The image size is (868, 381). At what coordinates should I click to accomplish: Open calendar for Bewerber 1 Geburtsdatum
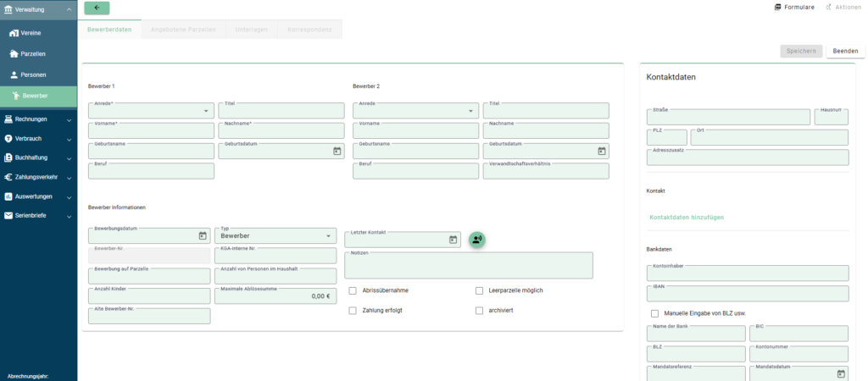click(x=337, y=151)
